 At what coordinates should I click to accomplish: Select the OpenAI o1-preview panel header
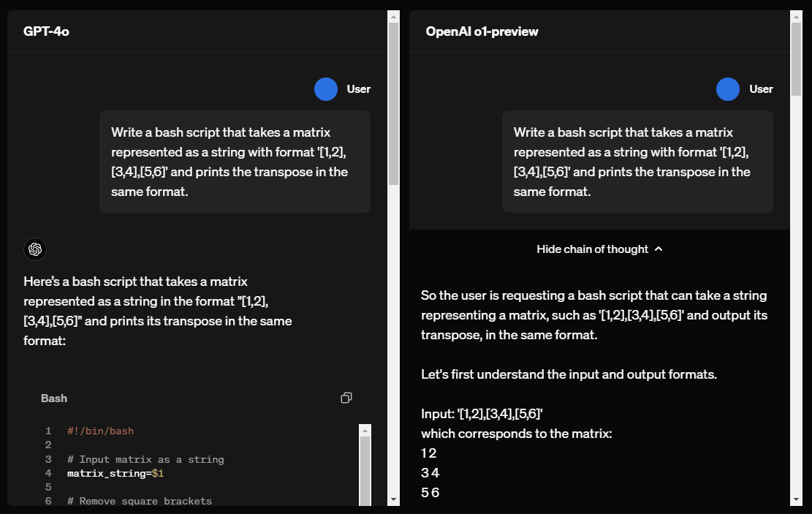(482, 31)
